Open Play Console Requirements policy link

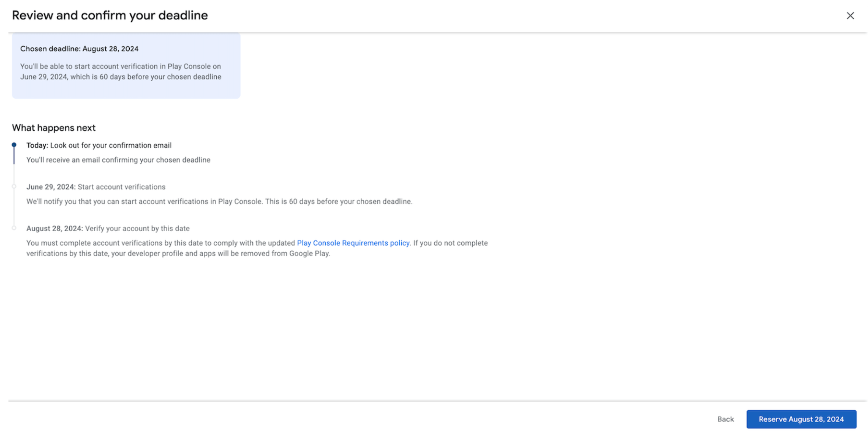tap(353, 243)
